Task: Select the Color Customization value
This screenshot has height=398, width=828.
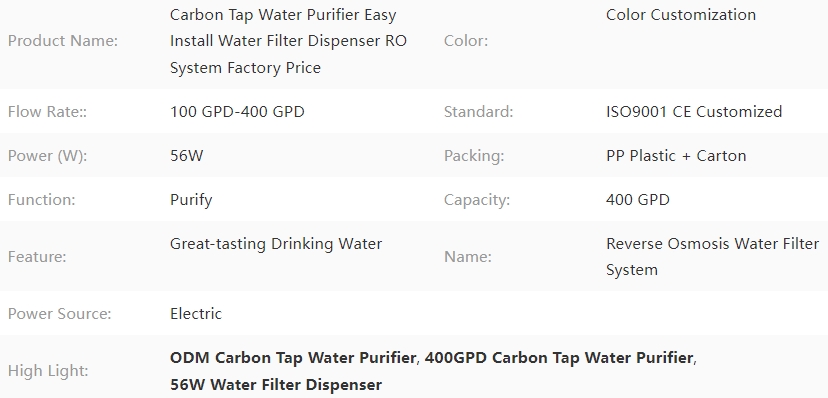Action: [x=681, y=14]
